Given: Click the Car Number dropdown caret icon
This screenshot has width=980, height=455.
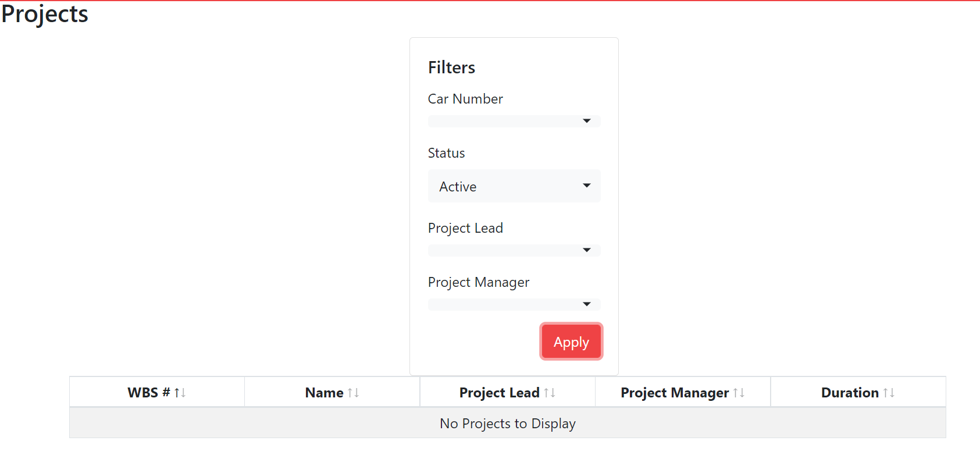Looking at the screenshot, I should 587,120.
